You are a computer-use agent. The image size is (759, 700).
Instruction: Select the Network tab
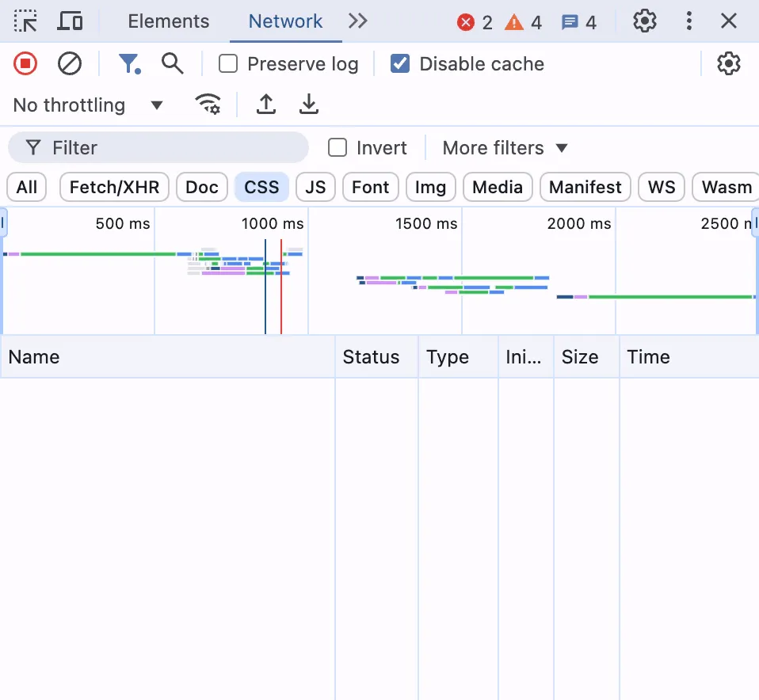pos(285,21)
